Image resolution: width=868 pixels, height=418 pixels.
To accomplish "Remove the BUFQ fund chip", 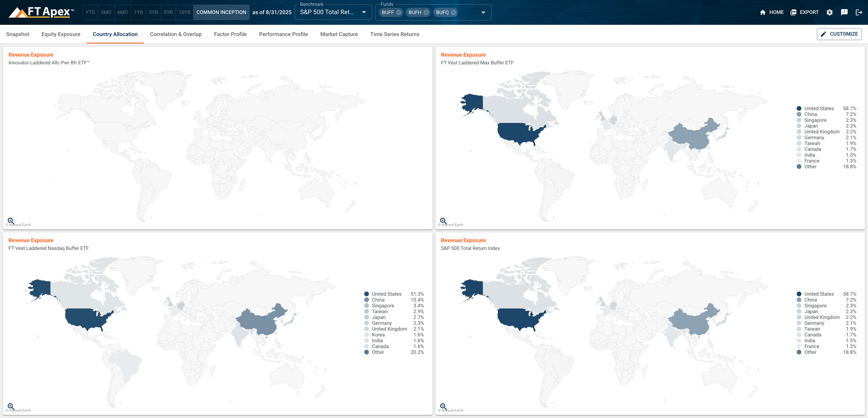I will 453,13.
